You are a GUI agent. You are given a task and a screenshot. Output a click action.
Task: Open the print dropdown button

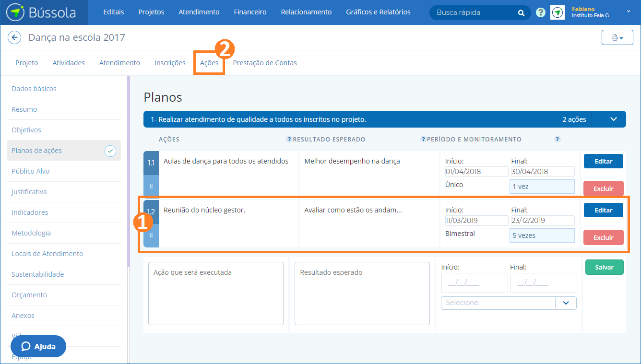point(617,37)
